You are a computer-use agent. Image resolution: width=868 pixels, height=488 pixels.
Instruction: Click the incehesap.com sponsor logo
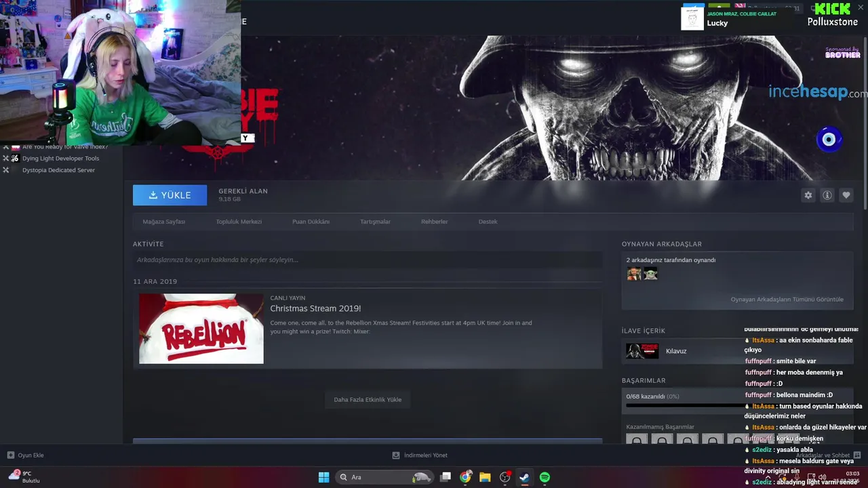(817, 91)
